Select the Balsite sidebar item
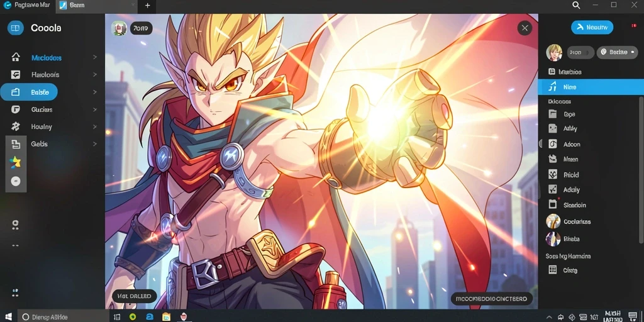The height and width of the screenshot is (322, 644). coord(29,92)
